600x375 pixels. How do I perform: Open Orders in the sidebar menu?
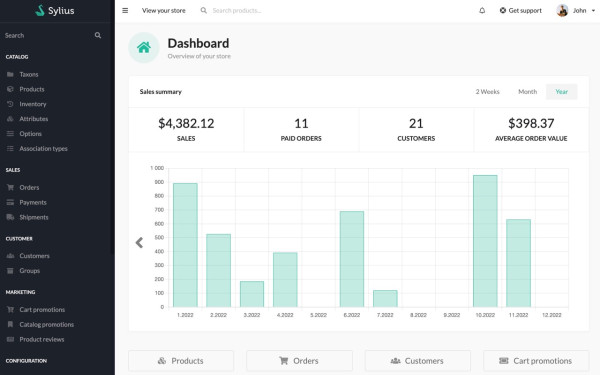(x=29, y=188)
